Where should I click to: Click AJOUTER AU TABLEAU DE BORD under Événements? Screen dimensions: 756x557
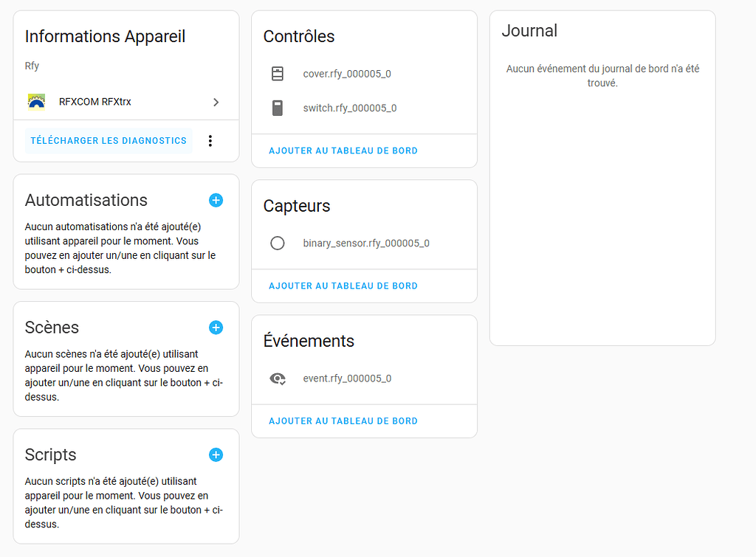pyautogui.click(x=343, y=421)
